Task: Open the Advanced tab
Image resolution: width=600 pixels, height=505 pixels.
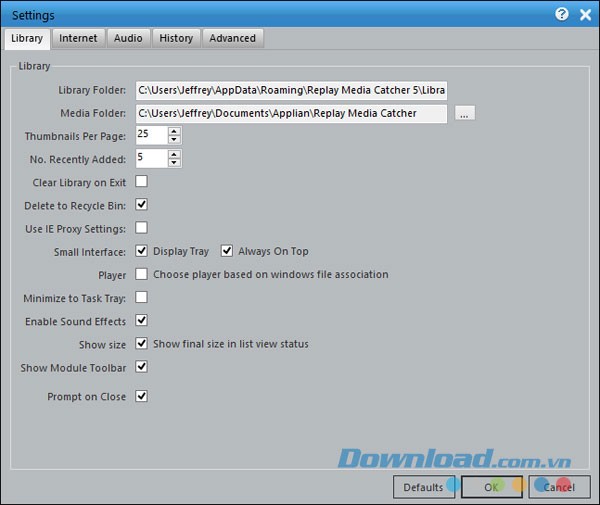Action: [232, 38]
